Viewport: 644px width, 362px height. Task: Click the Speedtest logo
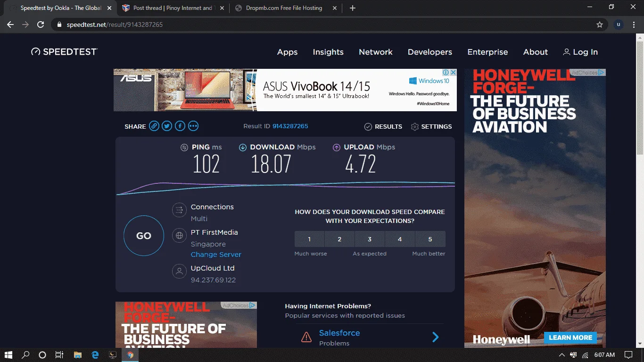click(64, 52)
